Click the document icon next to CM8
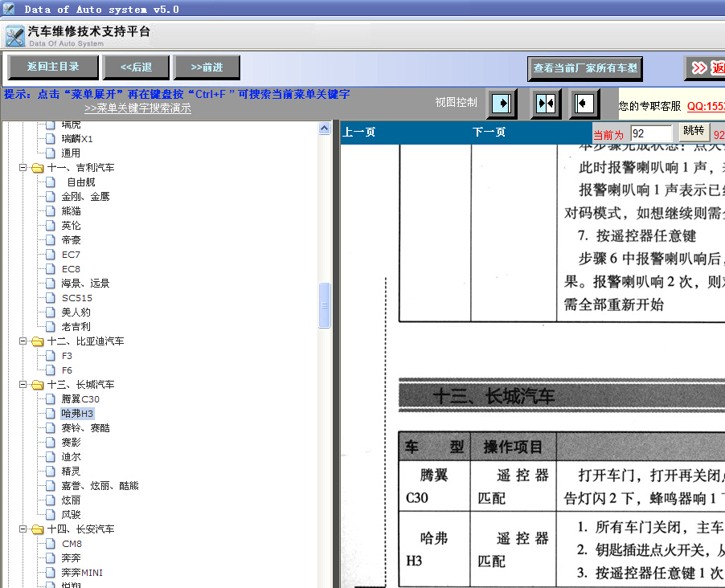The image size is (725, 588). (x=51, y=544)
